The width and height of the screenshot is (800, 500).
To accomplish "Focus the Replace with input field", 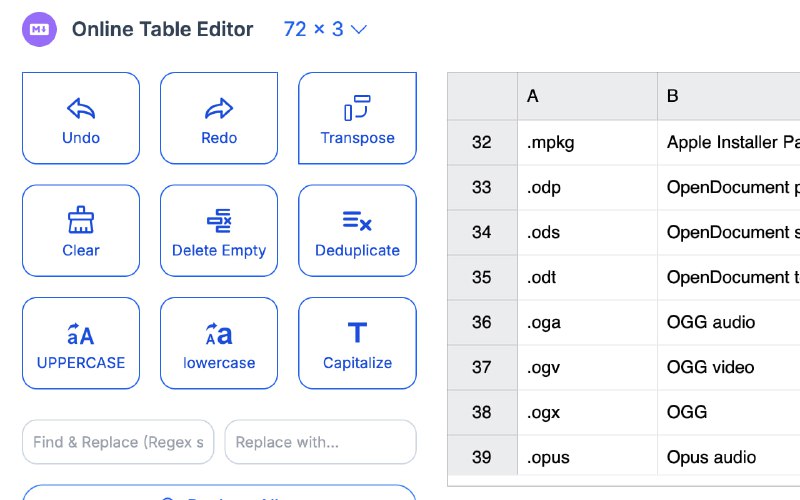I will (320, 442).
